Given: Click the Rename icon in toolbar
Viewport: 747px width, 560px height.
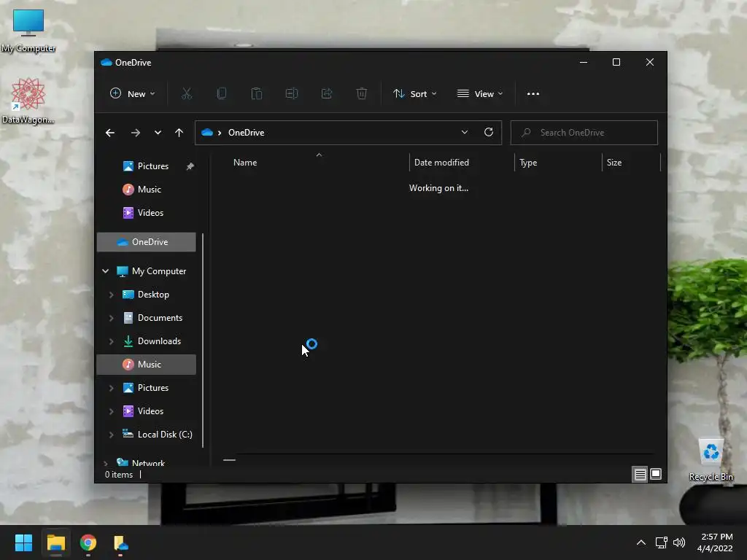Looking at the screenshot, I should pyautogui.click(x=292, y=94).
